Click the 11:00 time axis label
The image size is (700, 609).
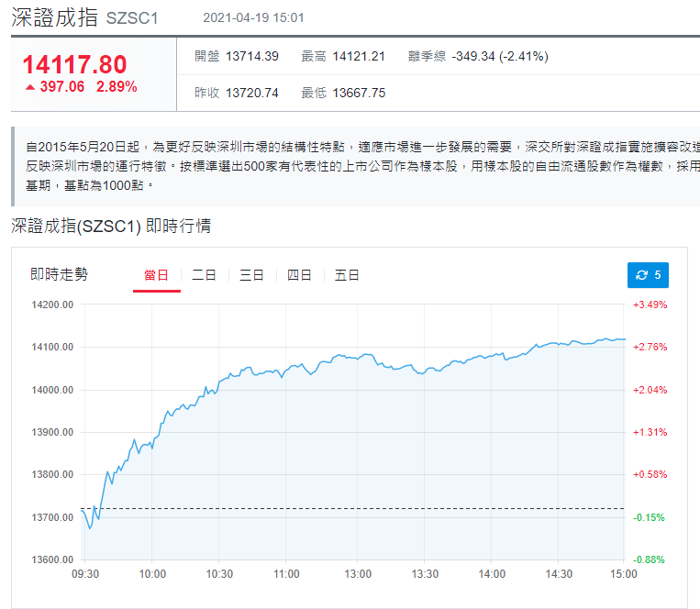coord(286,574)
